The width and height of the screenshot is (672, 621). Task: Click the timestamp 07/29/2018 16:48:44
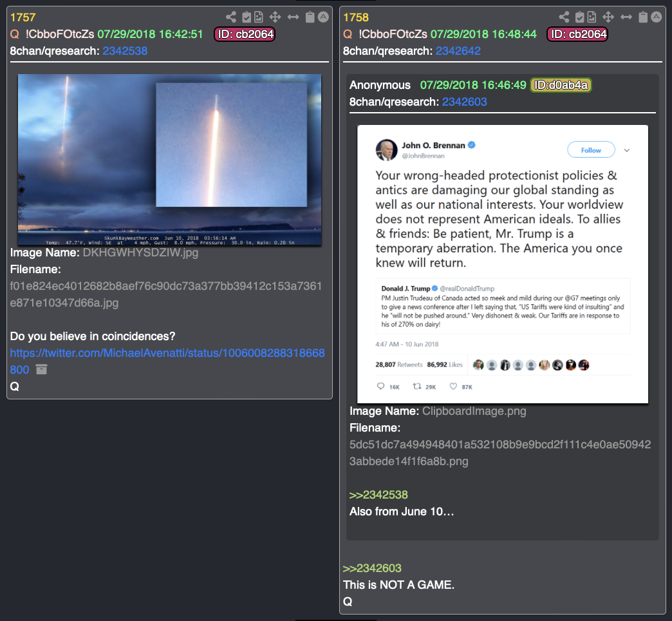click(x=483, y=34)
